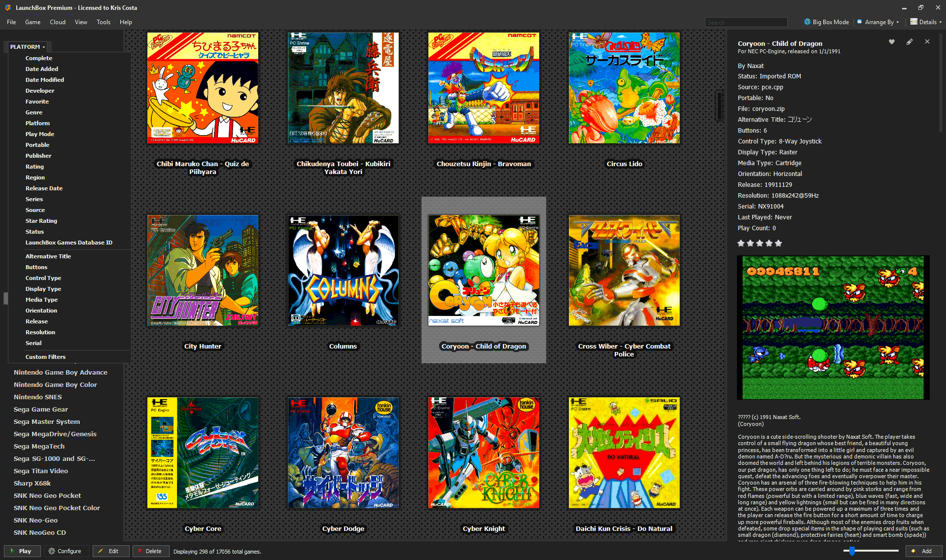Set rating to three stars

tap(760, 243)
